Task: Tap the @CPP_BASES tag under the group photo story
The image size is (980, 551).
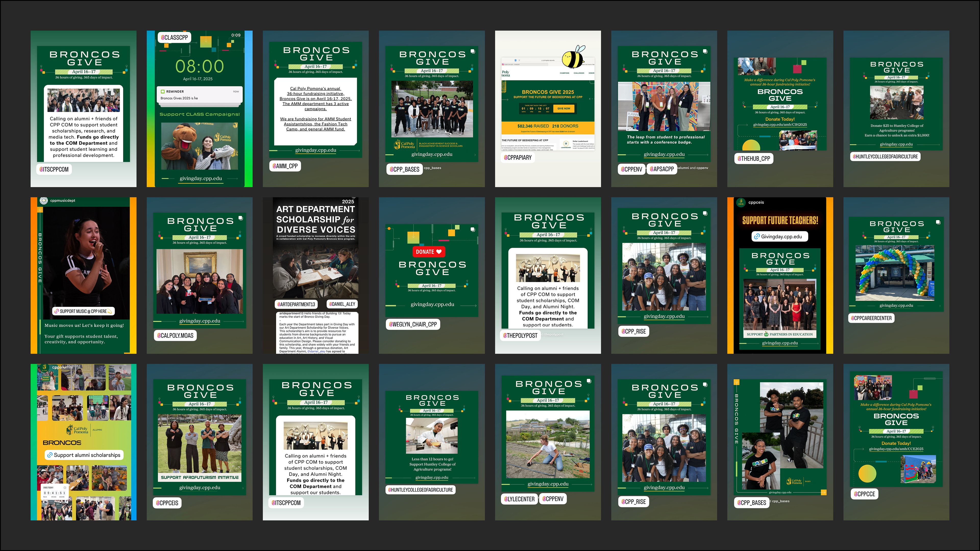Action: [405, 170]
